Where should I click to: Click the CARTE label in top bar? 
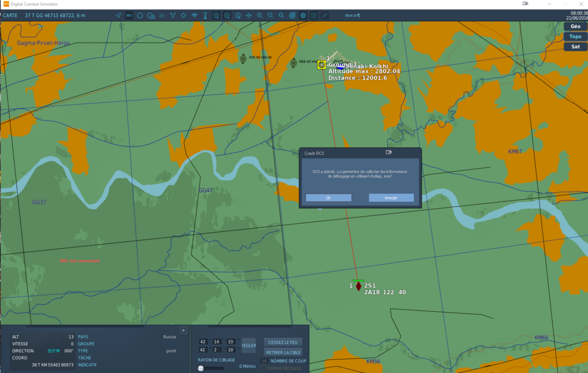10,15
